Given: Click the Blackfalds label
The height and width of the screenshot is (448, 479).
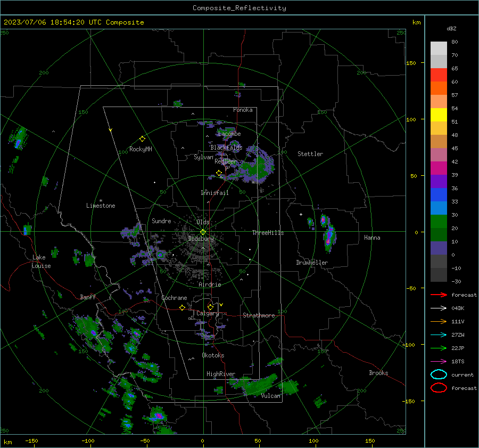Looking at the screenshot, I should tap(226, 148).
